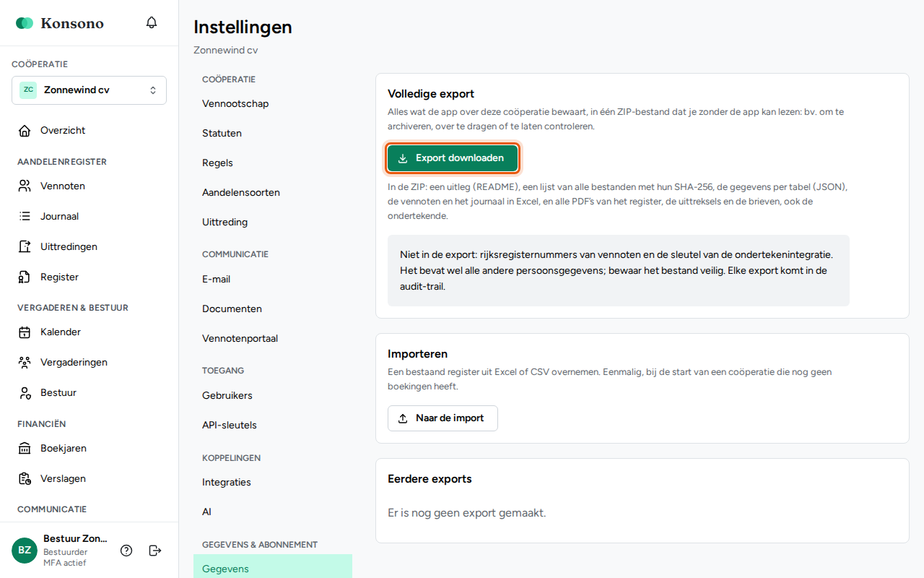Click the Register document icon
Image resolution: width=924 pixels, height=578 pixels.
coord(25,277)
